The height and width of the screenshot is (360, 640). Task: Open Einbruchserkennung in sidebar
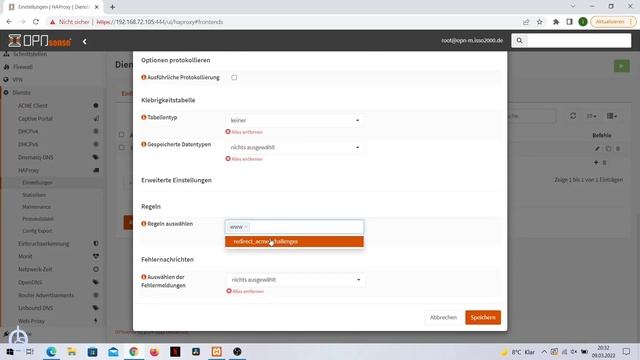[x=44, y=244]
